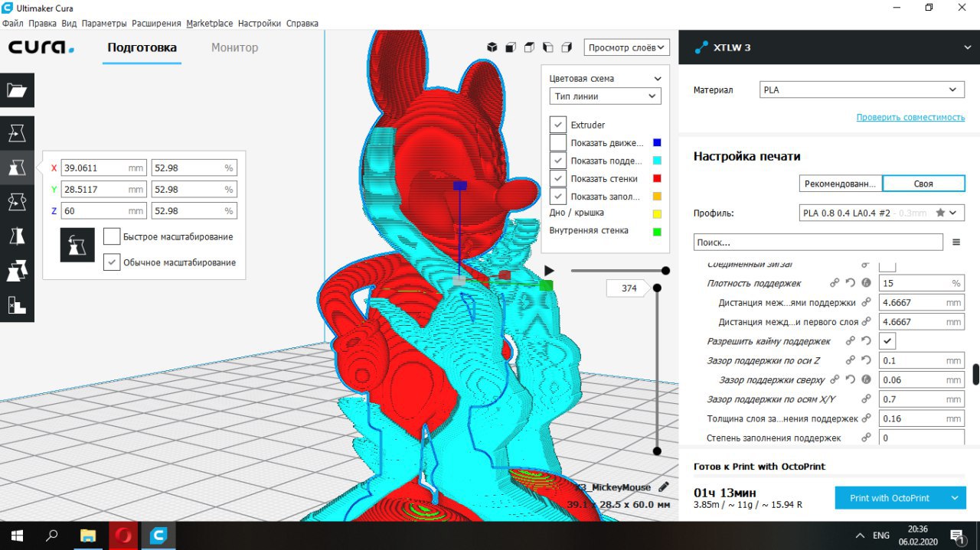Open the 'Правка' menu
Screen dimensions: 980x550
(43, 23)
